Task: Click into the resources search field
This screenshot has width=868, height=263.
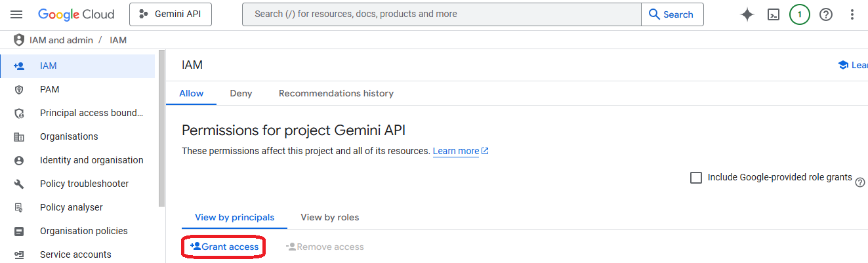Action: [x=441, y=14]
